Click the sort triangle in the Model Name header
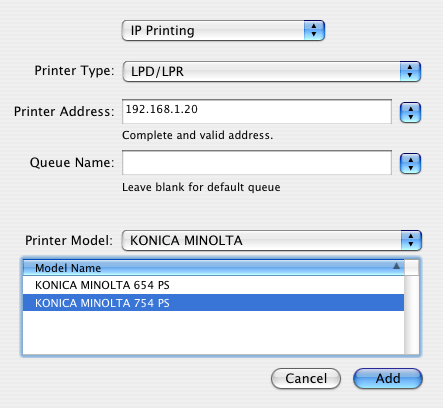 coord(396,266)
